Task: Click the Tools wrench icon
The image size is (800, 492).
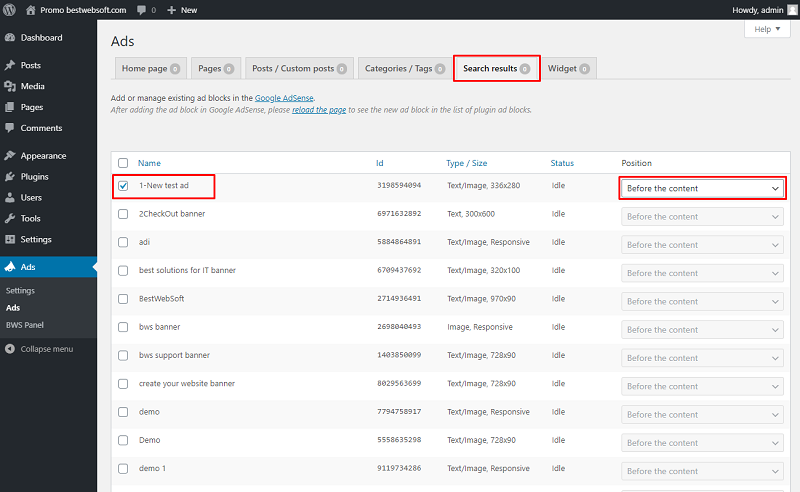Action: (10, 218)
